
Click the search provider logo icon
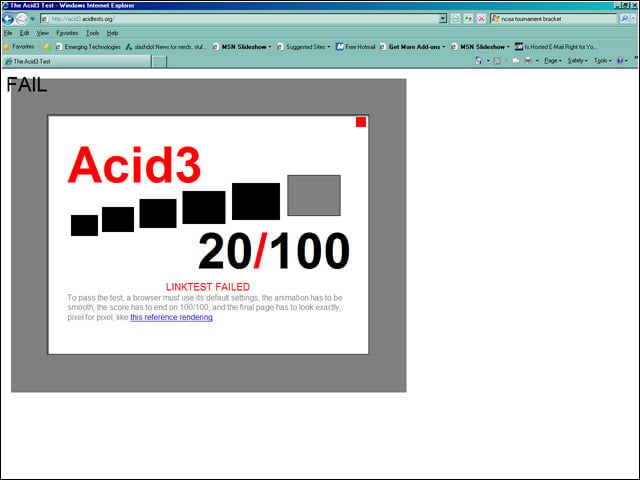[496, 19]
